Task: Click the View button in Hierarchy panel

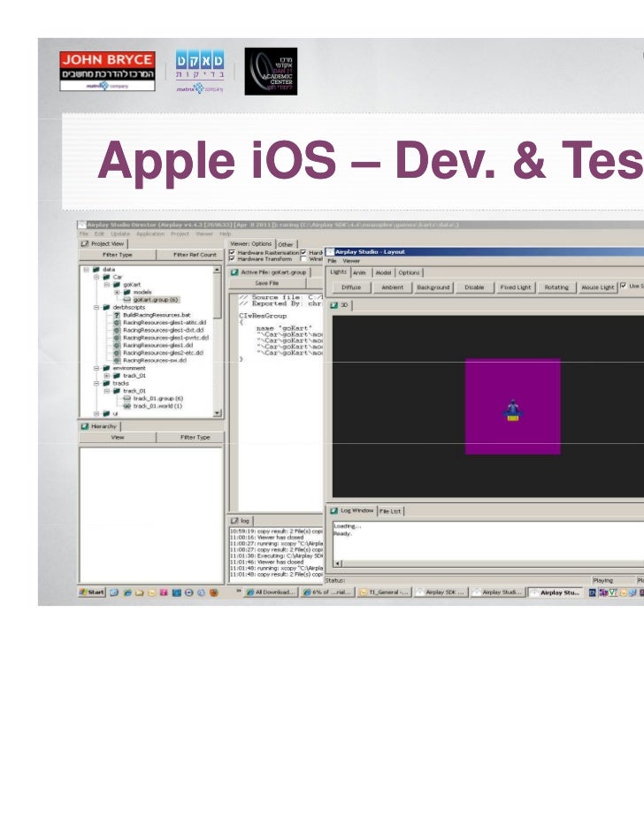Action: point(118,437)
